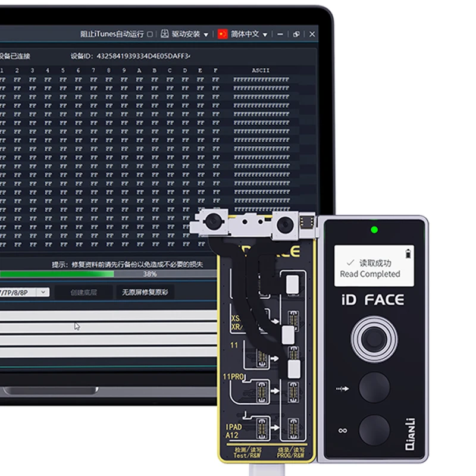Tick the 阻止iTunes自动运行 checkbox
The width and height of the screenshot is (476, 476).
pos(150,35)
